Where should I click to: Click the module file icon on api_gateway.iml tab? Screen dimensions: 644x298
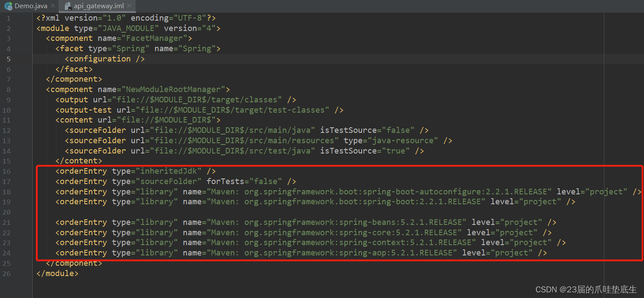click(67, 6)
